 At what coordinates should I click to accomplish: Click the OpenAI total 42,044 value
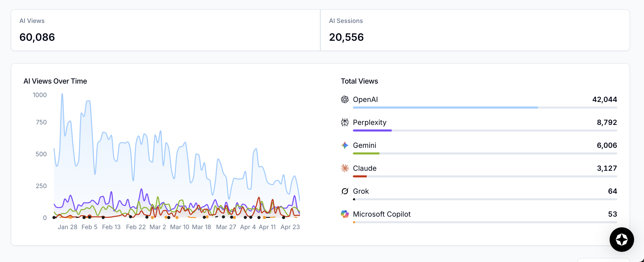(x=605, y=99)
